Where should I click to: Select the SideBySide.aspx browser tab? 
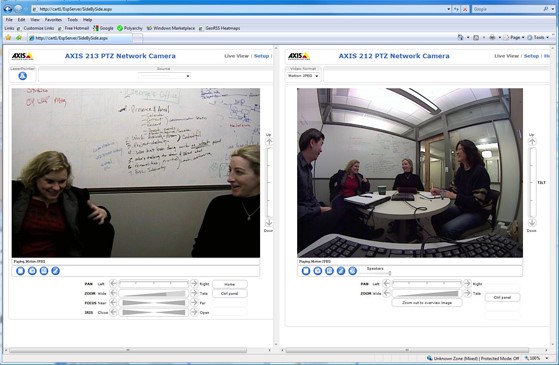pos(80,38)
